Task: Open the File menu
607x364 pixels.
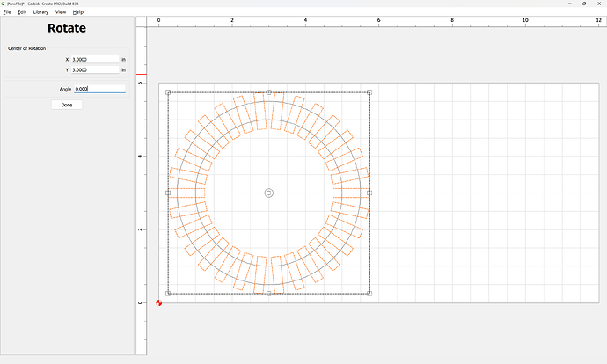Action: [x=7, y=12]
